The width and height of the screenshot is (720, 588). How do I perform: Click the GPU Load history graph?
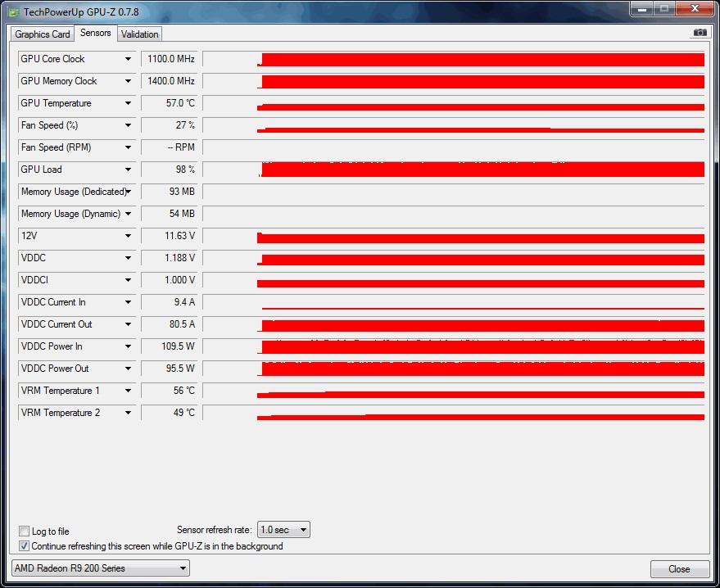point(454,170)
